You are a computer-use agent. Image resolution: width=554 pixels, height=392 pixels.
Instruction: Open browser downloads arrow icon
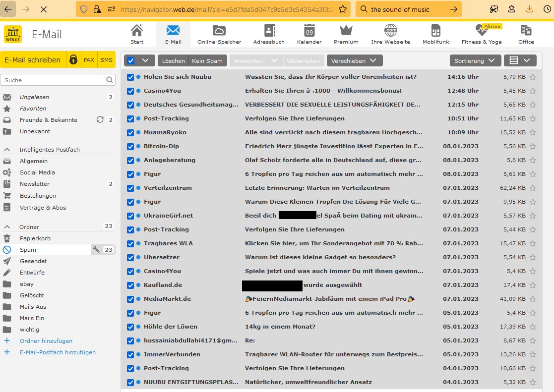coord(529,9)
